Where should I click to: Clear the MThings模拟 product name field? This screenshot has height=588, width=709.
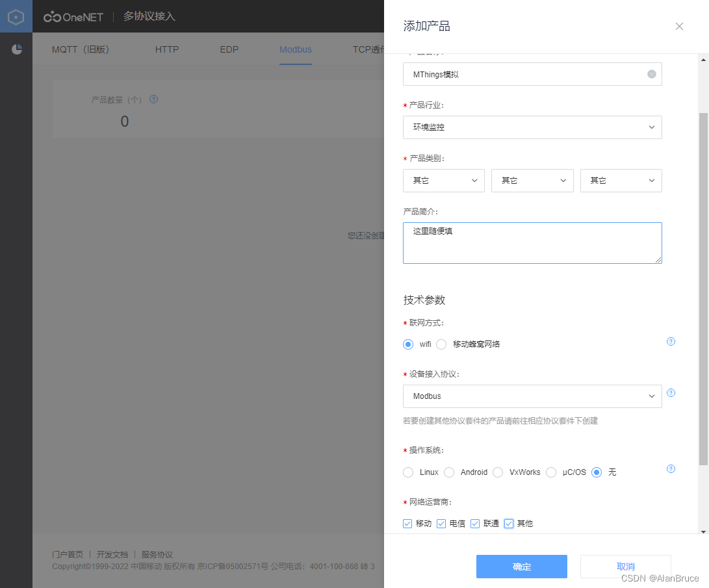coord(652,74)
